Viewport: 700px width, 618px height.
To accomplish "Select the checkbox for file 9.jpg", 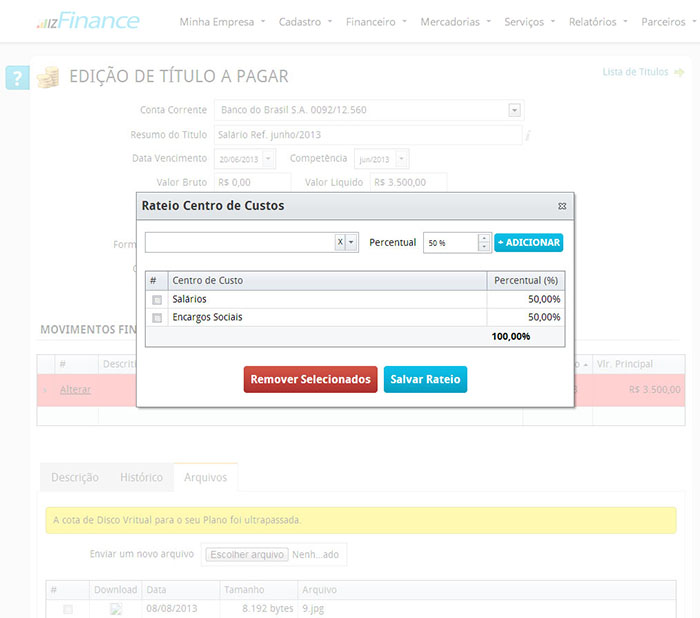I will (68, 609).
